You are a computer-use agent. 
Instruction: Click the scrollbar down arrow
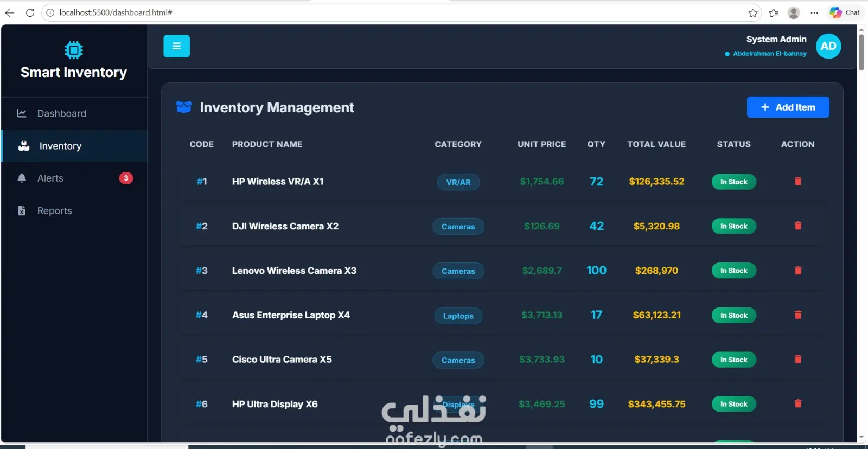tap(861, 437)
